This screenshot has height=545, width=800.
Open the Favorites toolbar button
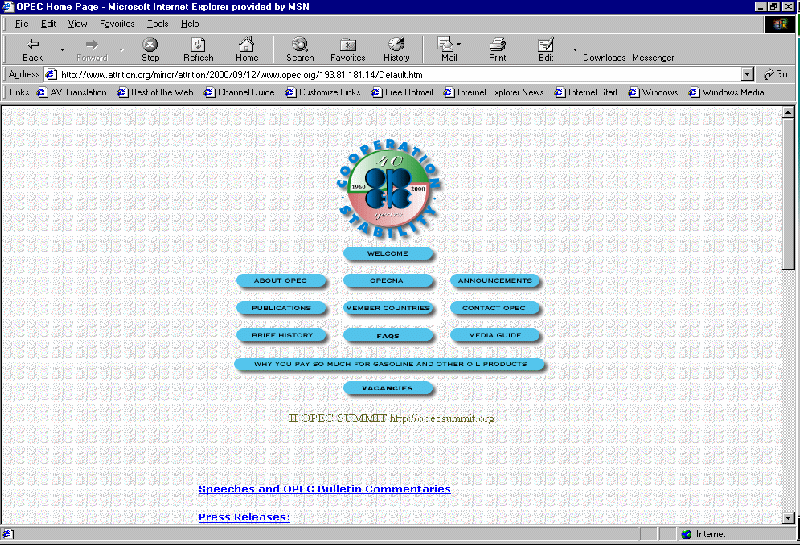pyautogui.click(x=348, y=50)
